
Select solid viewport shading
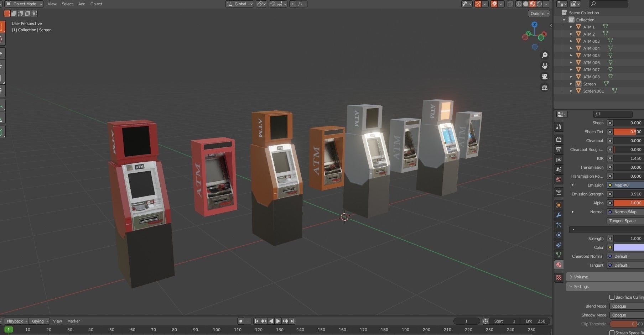526,4
